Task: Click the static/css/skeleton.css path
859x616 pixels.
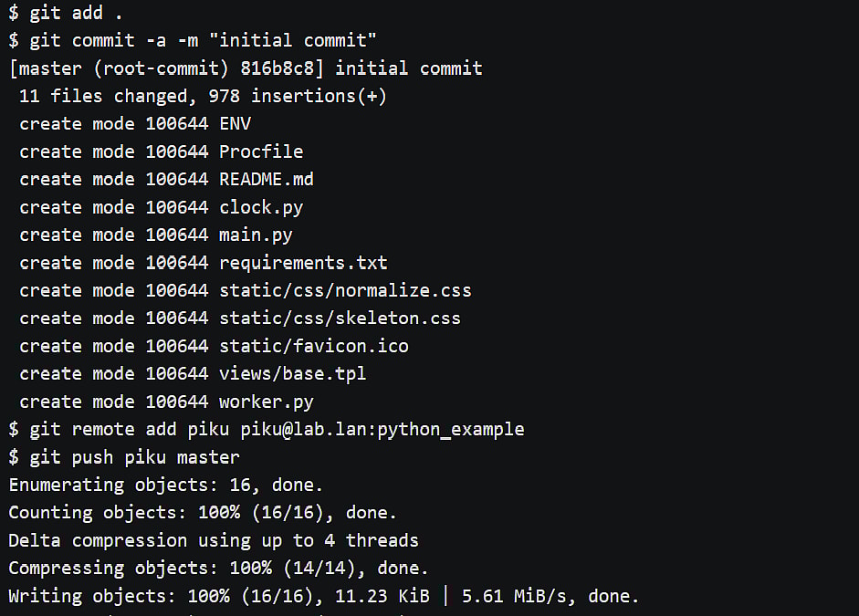Action: (x=340, y=318)
